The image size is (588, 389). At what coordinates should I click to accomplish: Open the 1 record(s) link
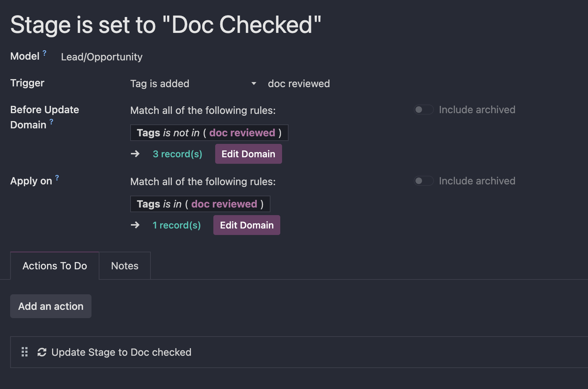(176, 225)
